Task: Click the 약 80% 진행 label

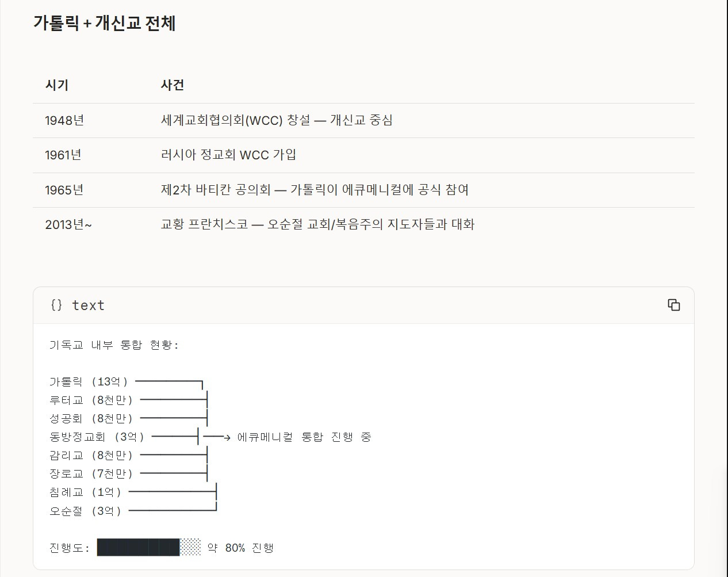Action: (240, 548)
